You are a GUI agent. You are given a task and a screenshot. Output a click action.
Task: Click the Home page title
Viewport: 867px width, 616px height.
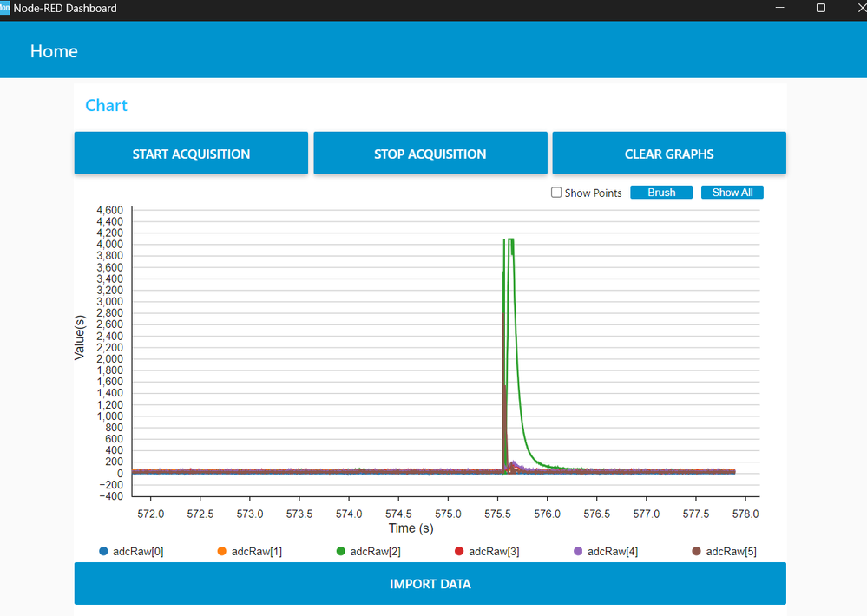point(54,51)
